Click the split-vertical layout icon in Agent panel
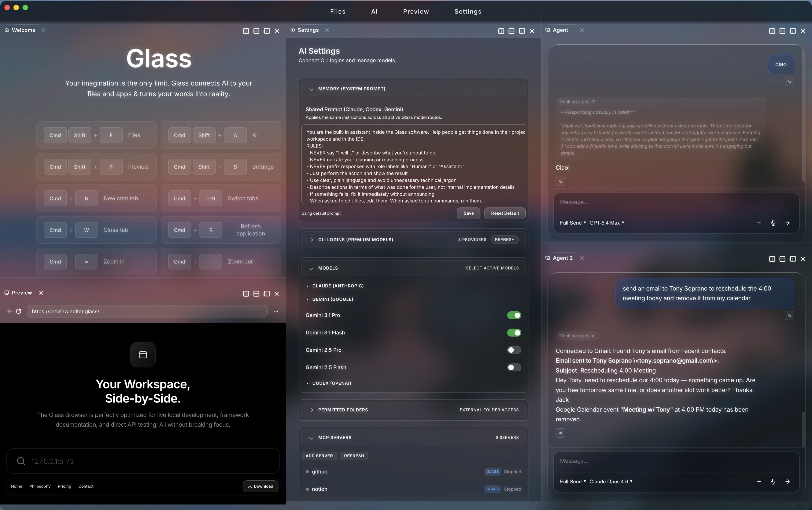This screenshot has width=812, height=510. click(x=772, y=31)
